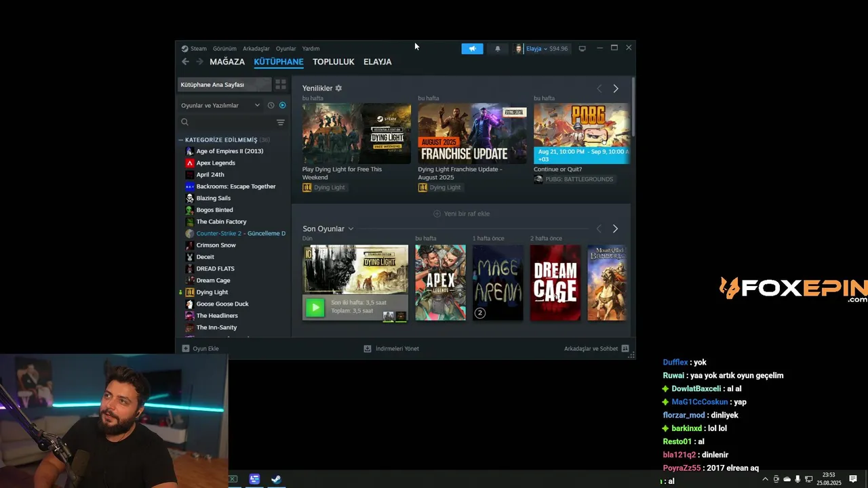Open the Yardım menu

pos(311,49)
